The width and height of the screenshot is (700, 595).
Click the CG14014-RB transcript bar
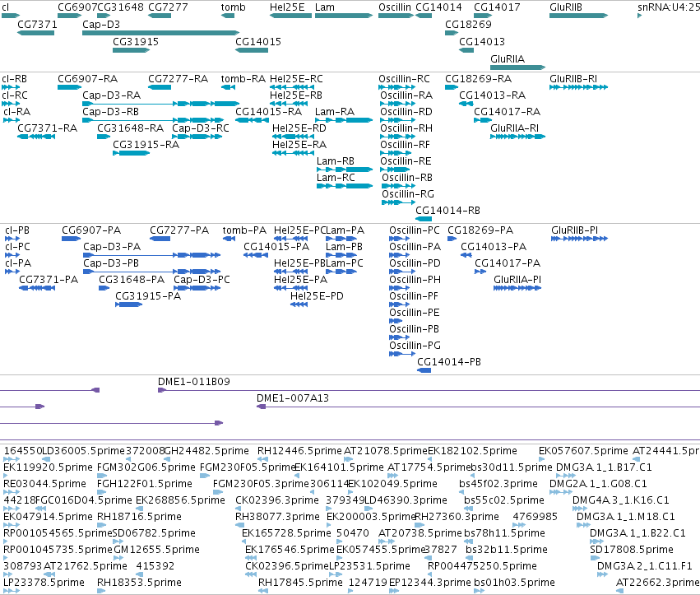[x=424, y=219]
